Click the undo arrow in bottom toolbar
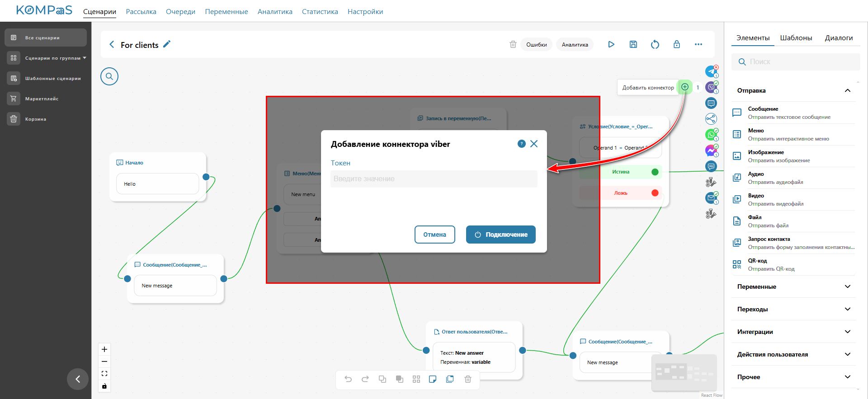The image size is (868, 399). click(348, 379)
